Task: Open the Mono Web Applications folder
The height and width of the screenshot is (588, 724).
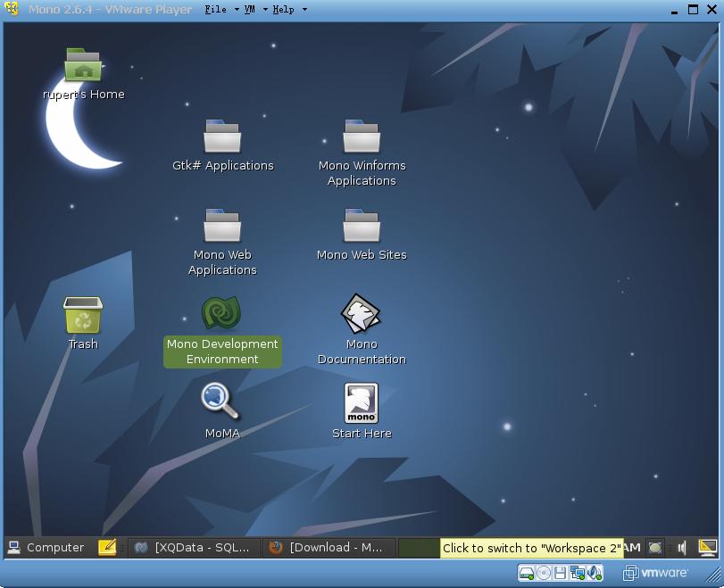Action: [x=222, y=225]
